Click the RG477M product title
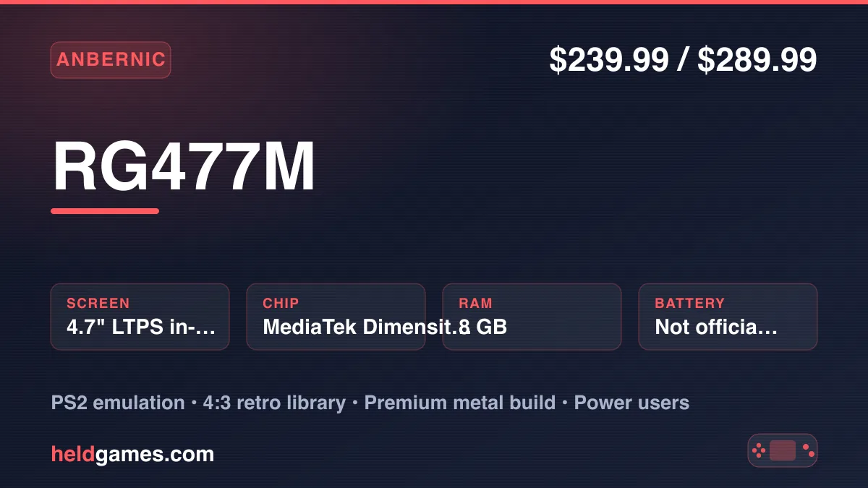Screen dimensions: 868x488 coord(184,167)
